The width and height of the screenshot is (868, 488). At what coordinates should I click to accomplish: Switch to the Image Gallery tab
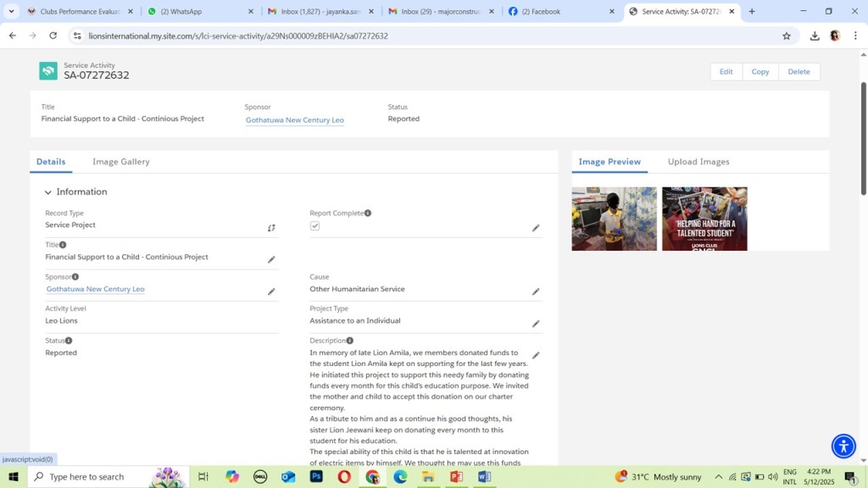tap(120, 162)
